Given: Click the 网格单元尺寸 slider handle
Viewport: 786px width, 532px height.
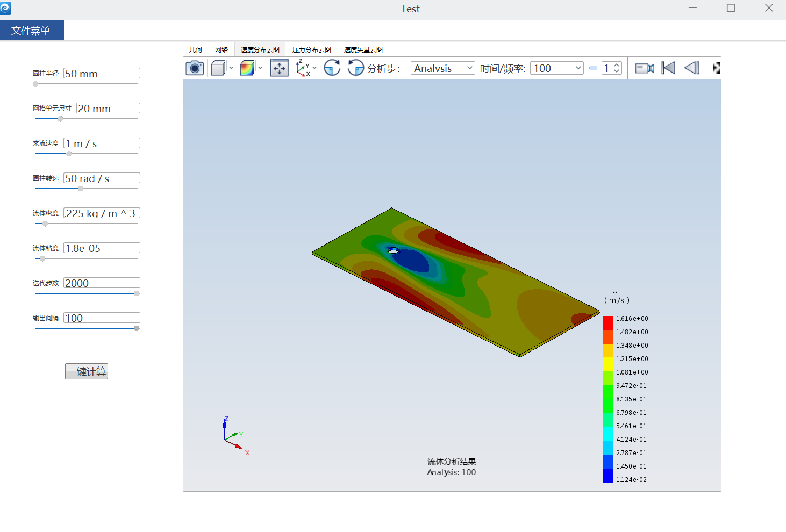Looking at the screenshot, I should (60, 119).
